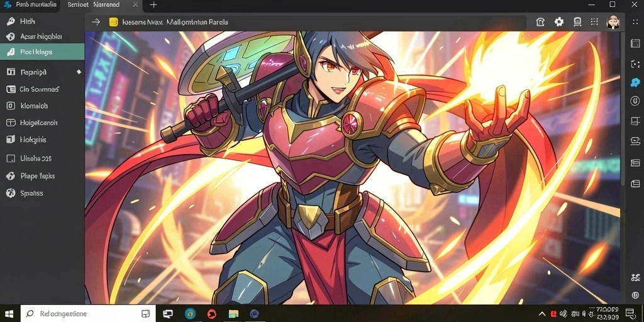
Task: Click the user profile avatar
Action: [x=613, y=22]
